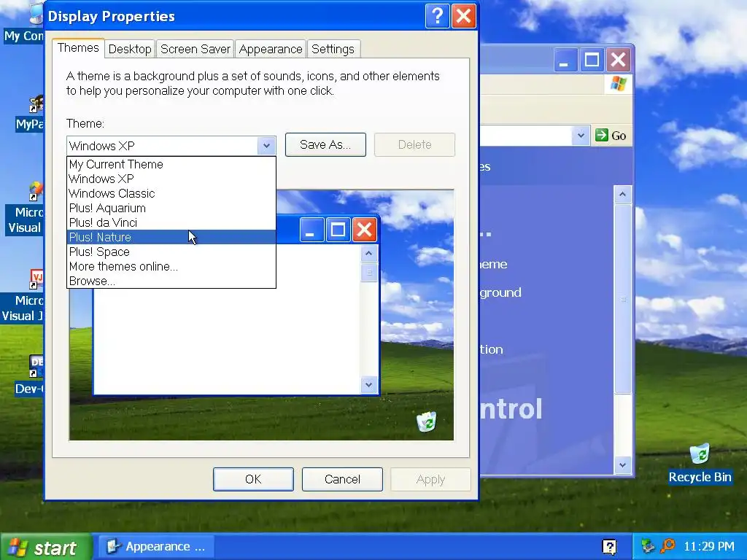Image resolution: width=747 pixels, height=560 pixels.
Task: Click the question-mark icon on the taskbar
Action: pos(609,547)
